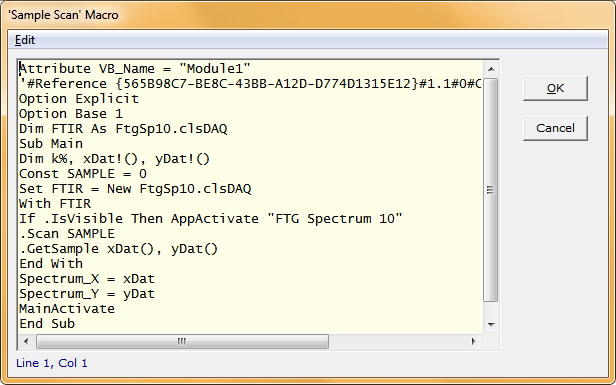Viewport: 616px width, 385px height.
Task: Place cursor on 'Sub Main' line
Action: pos(51,144)
